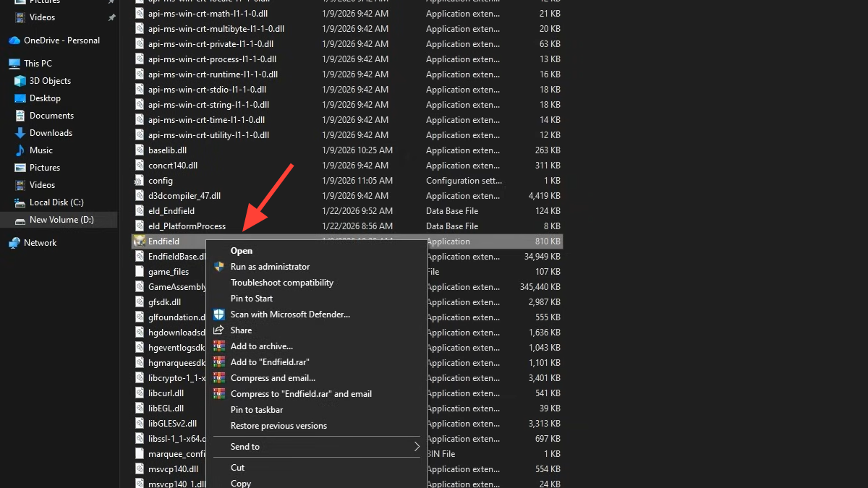This screenshot has height=488, width=868.
Task: Choose Cut in the context menu
Action: click(x=237, y=468)
